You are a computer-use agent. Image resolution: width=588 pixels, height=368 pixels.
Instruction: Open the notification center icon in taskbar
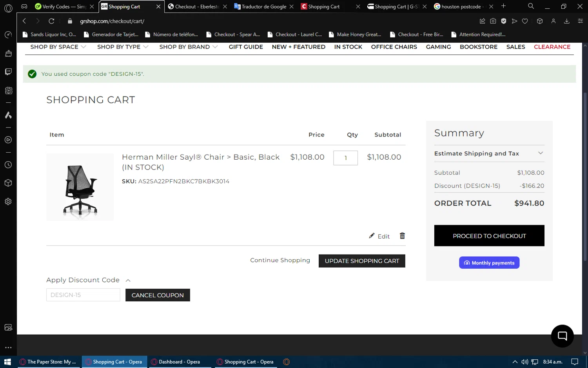click(575, 362)
